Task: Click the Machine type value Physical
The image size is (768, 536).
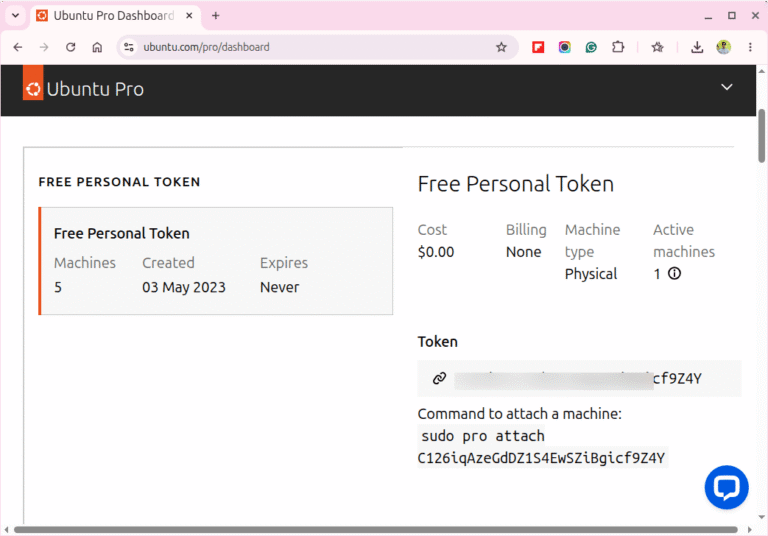Action: (x=591, y=274)
